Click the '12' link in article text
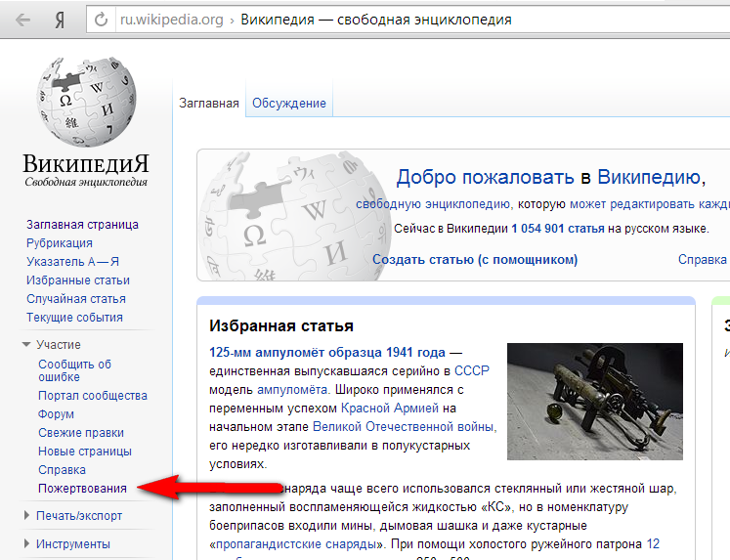The width and height of the screenshot is (730, 560). 653,543
